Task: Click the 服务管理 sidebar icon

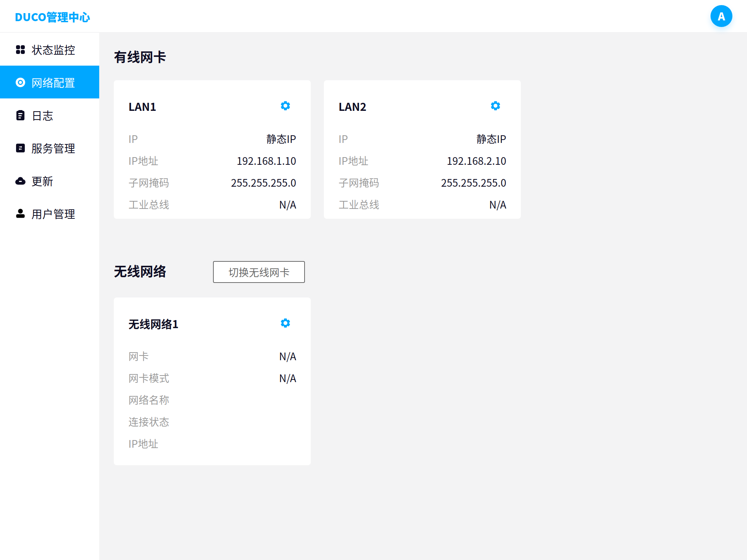Action: (x=20, y=148)
